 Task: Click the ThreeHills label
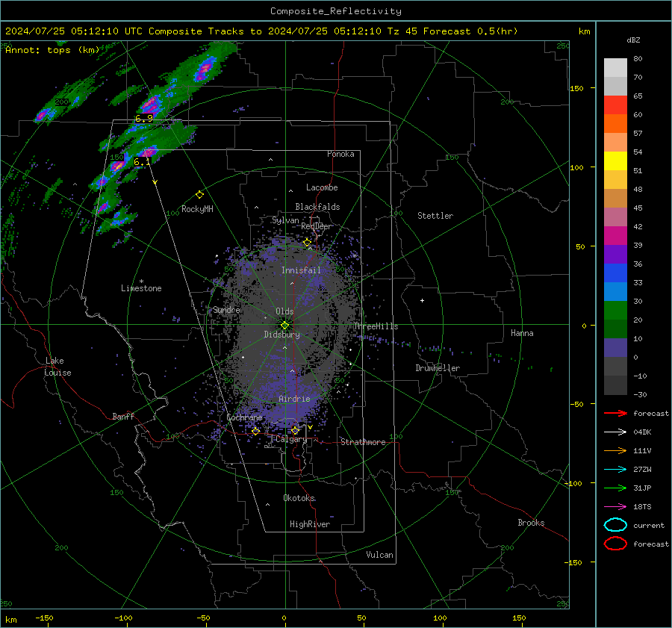[376, 326]
